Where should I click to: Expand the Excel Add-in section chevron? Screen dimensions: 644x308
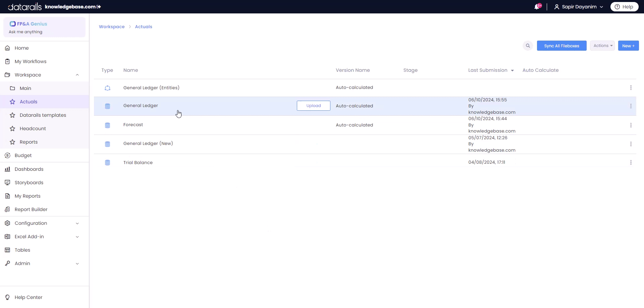(77, 237)
